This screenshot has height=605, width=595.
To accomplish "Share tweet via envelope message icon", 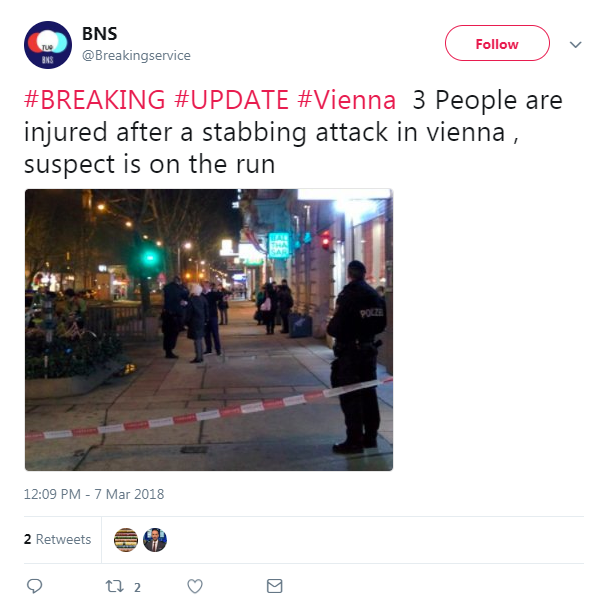I will [x=275, y=586].
